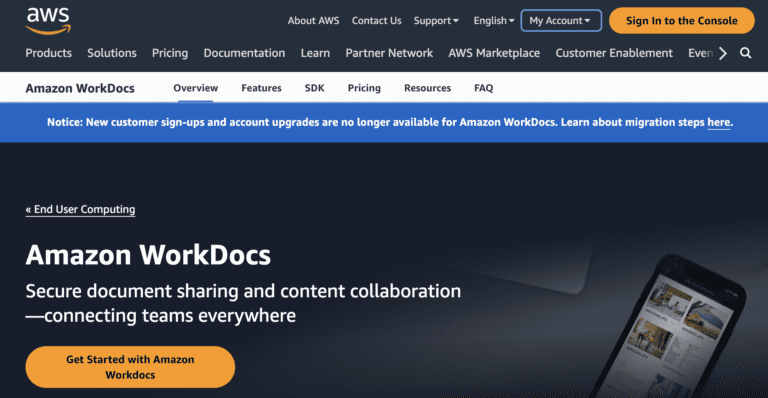768x398 pixels.
Task: Expand the My Account dropdown
Action: 561,21
